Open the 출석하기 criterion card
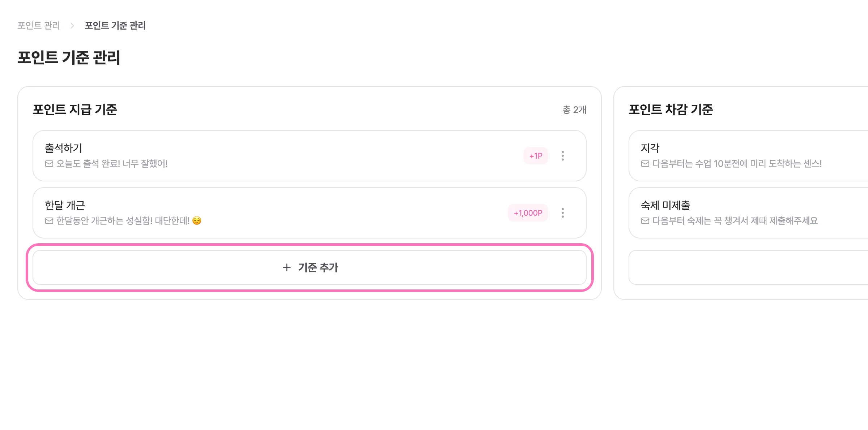Screen dimensions: 868x430 [x=310, y=156]
